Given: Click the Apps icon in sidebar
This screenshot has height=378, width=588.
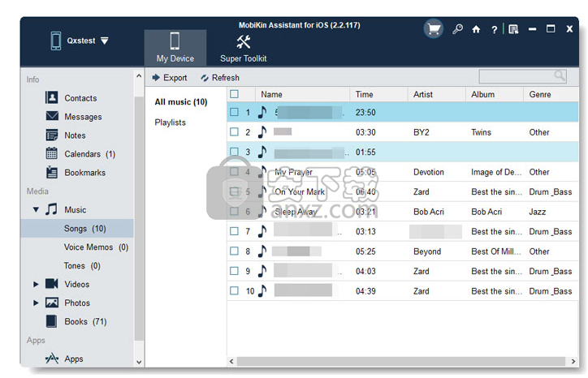Looking at the screenshot, I should point(52,359).
